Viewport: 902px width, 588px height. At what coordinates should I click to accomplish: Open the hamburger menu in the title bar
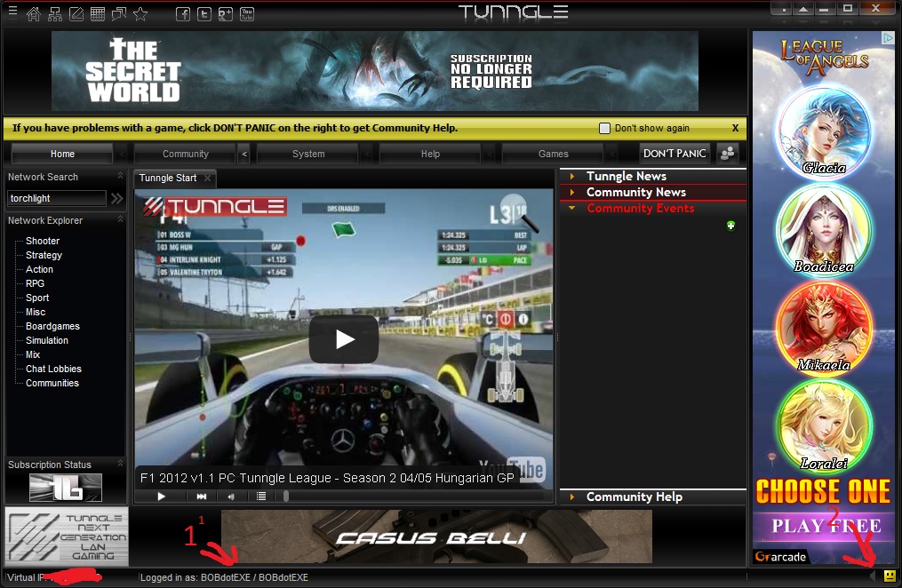tap(12, 11)
